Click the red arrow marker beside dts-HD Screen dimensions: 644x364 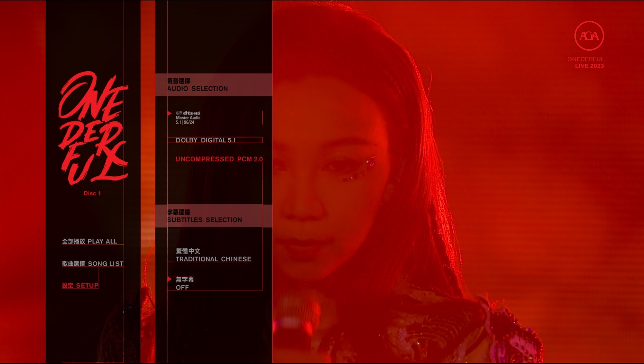coord(170,113)
